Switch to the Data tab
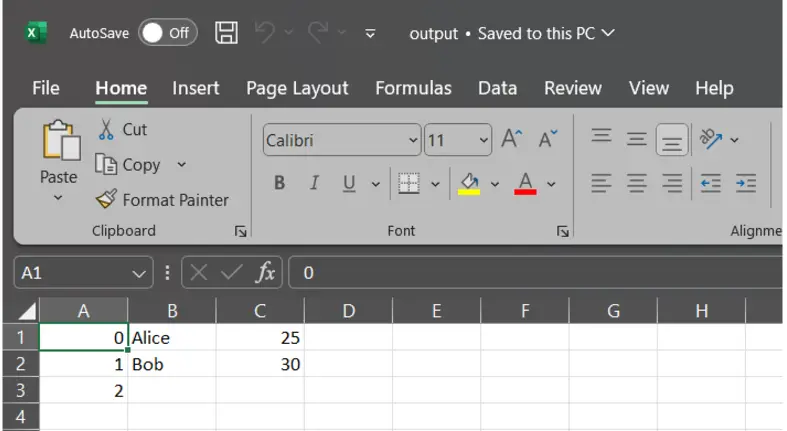The image size is (787, 431). point(497,88)
